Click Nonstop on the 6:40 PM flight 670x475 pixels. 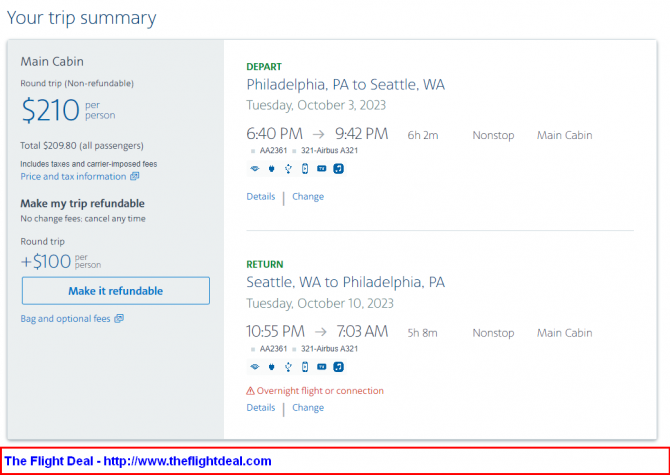pos(494,135)
